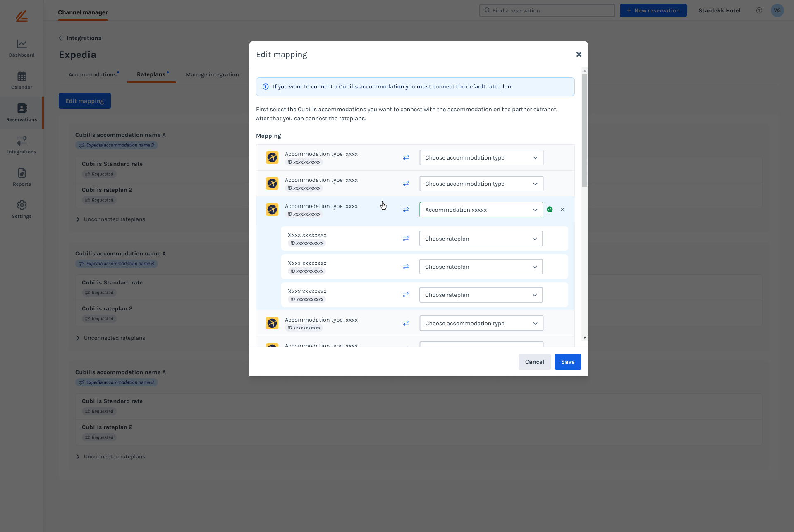Switch to the Manage integration tab

(212, 75)
